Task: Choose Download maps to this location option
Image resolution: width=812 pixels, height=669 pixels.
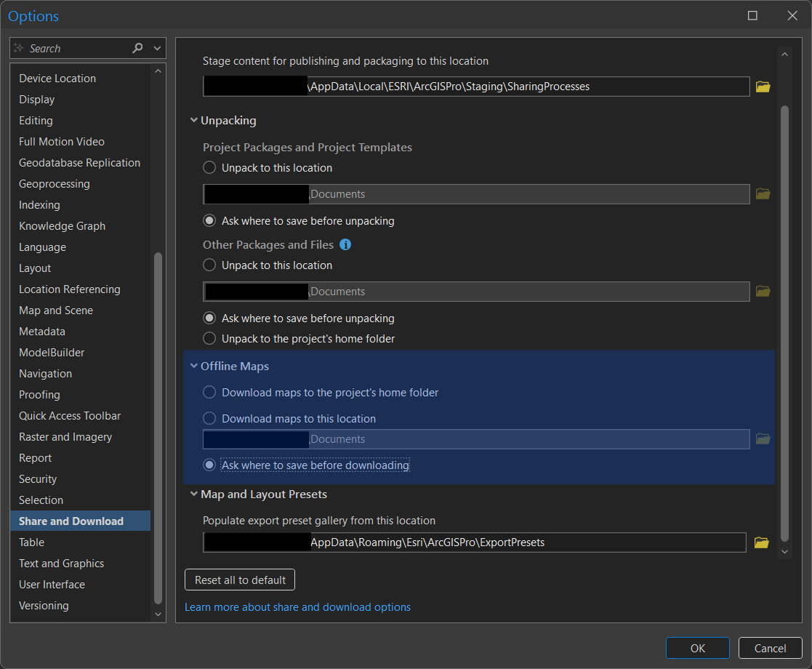Action: [x=209, y=418]
